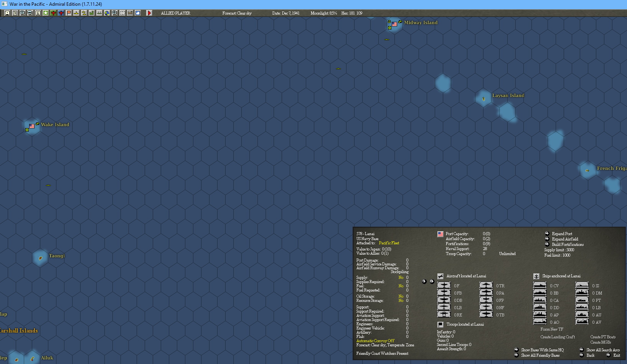Select Laysan Island on map
Viewport: 627px width, 364px height.
point(483,99)
